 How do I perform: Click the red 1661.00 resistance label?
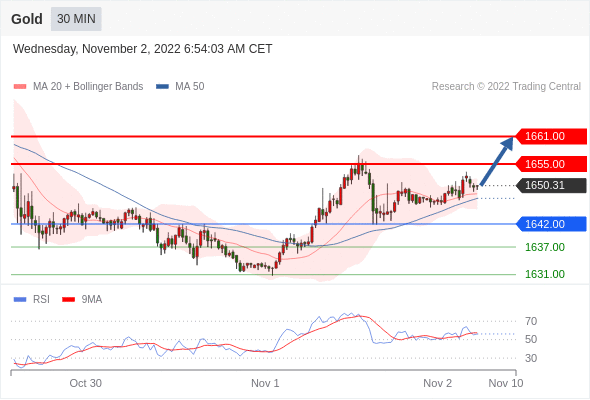coord(550,136)
